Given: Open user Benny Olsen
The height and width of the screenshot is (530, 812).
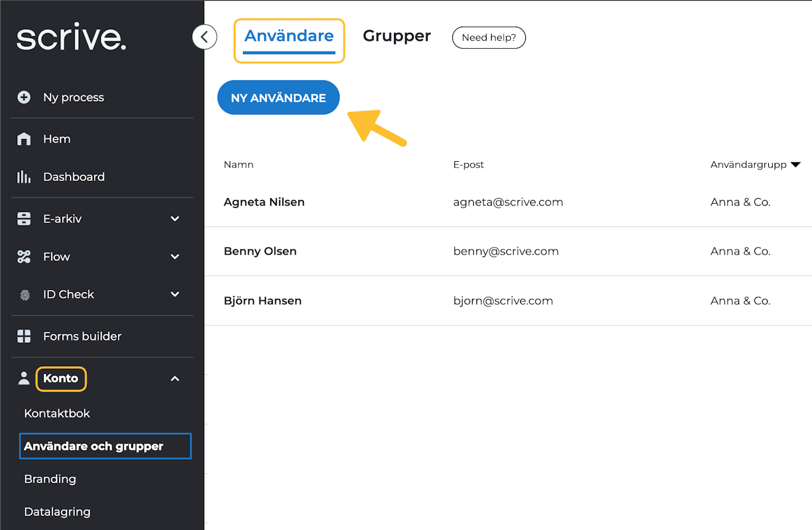Looking at the screenshot, I should coord(260,251).
